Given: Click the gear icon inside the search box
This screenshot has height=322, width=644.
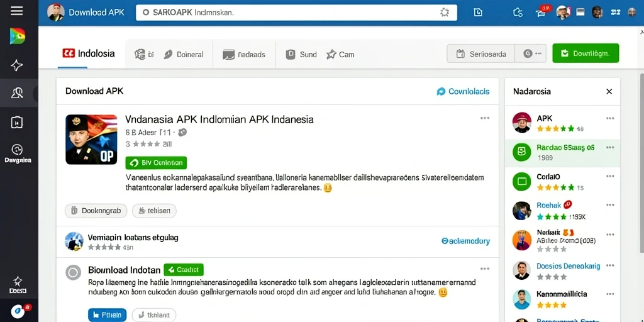Looking at the screenshot, I should (445, 13).
